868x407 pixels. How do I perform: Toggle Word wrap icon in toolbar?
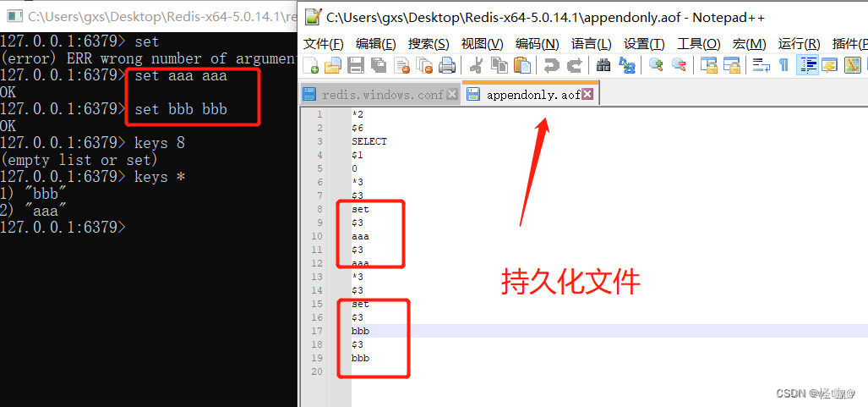(762, 65)
